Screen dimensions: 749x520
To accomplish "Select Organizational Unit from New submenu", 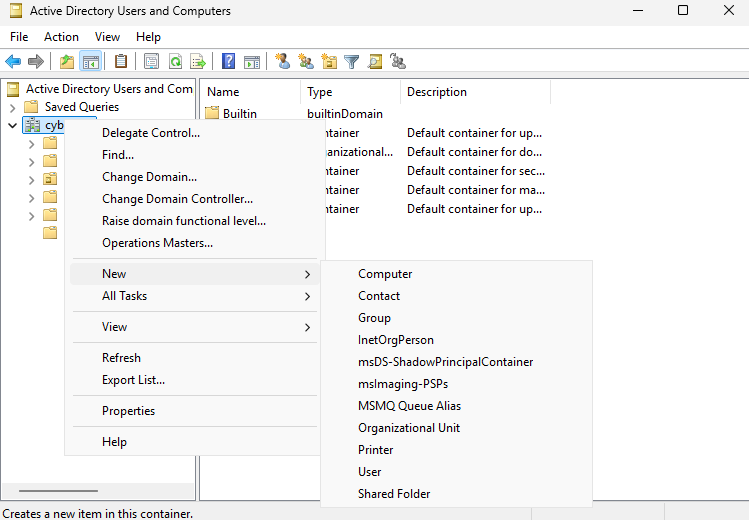I will coord(409,428).
